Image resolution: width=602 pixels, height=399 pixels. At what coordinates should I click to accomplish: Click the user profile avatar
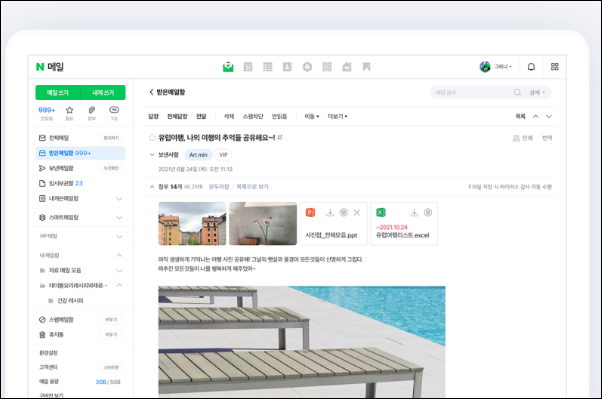point(485,66)
